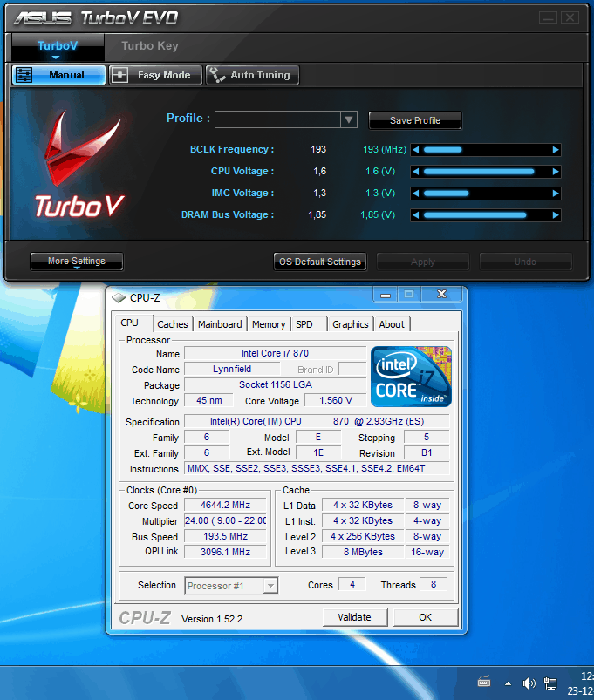Screen dimensions: 594x700
Task: Decrease DRAM Bus Voltage with left arrow
Action: click(x=416, y=215)
